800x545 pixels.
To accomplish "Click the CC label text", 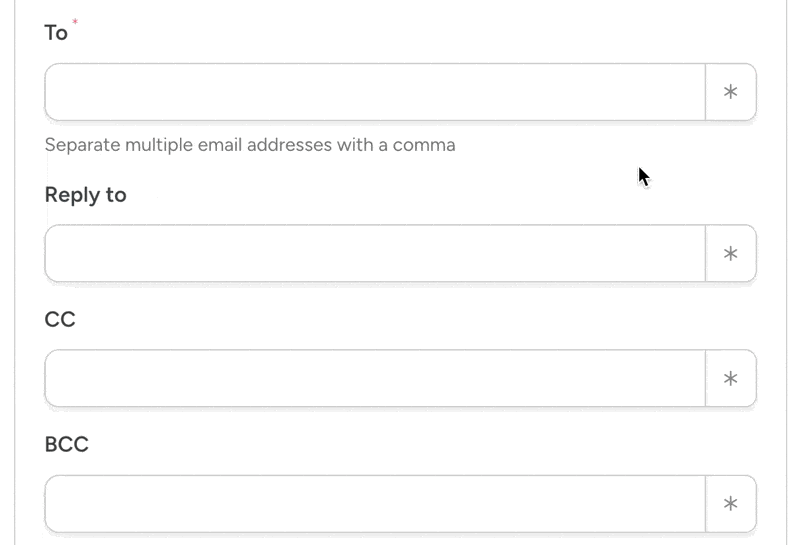I will coord(60,319).
